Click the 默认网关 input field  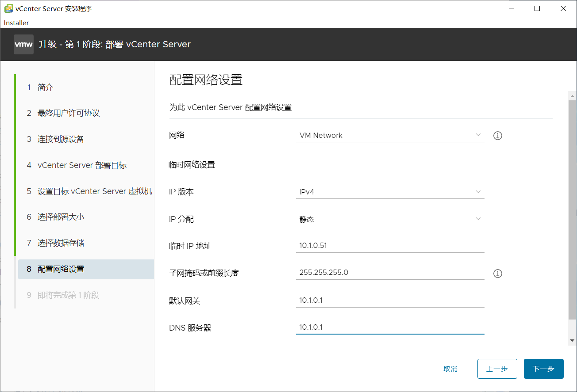[389, 301]
